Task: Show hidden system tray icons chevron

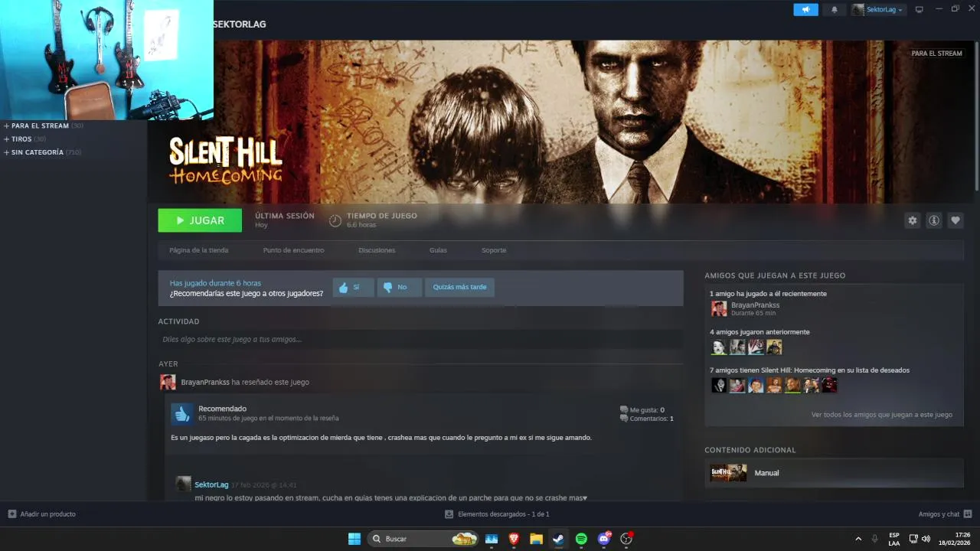Action: coord(858,539)
